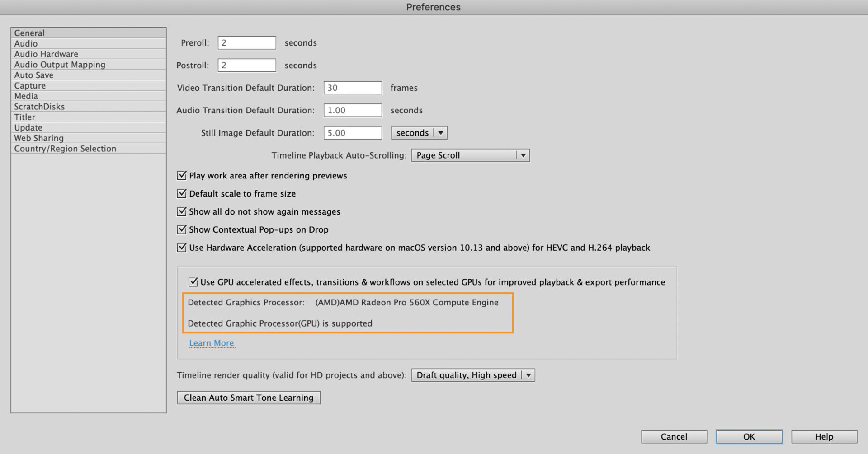
Task: Enable "Play work area after rendering previews"
Action: click(181, 176)
